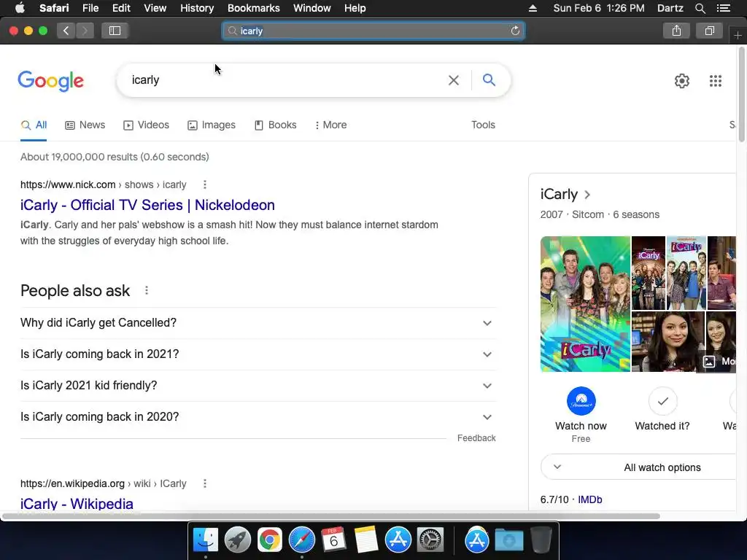747x560 pixels.
Task: Go back with Safari's back arrow
Action: coord(66,31)
